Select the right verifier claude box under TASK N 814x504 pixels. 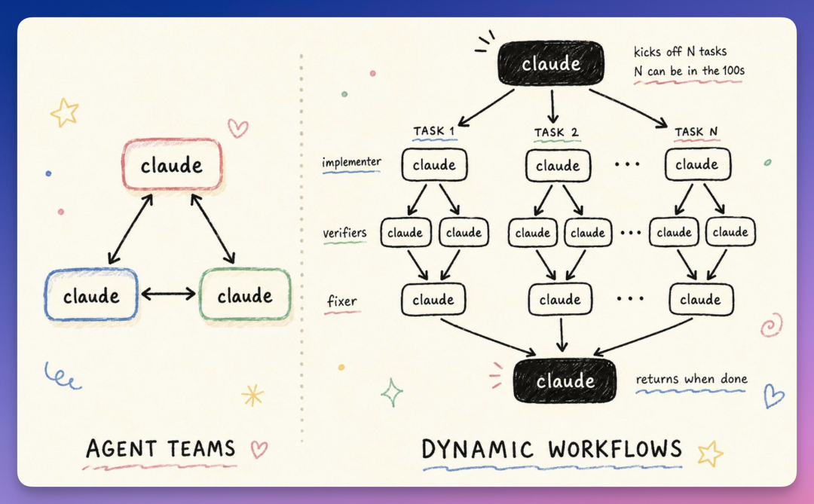pos(730,232)
